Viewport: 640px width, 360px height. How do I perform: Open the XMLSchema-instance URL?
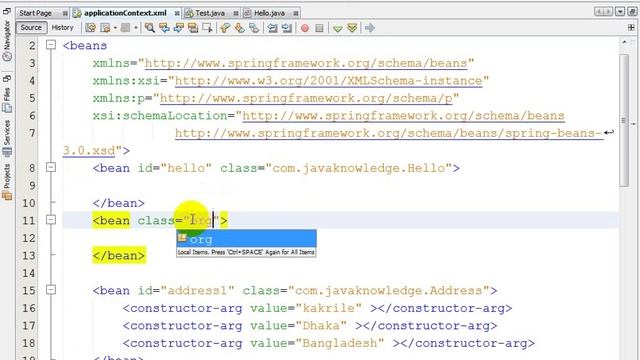[x=329, y=81]
